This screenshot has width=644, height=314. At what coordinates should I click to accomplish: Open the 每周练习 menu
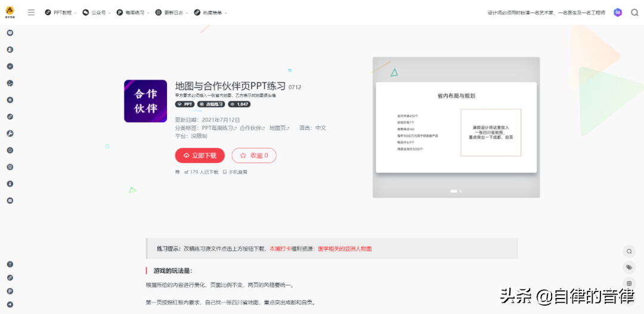(x=133, y=13)
